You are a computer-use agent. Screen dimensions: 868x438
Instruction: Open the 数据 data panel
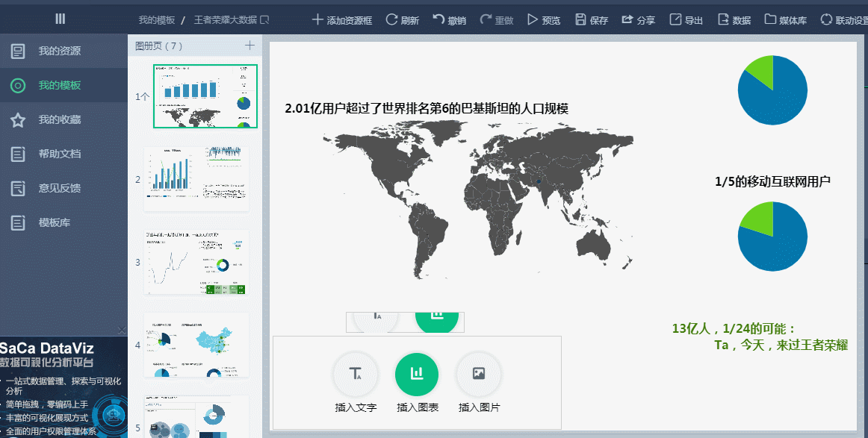click(734, 20)
